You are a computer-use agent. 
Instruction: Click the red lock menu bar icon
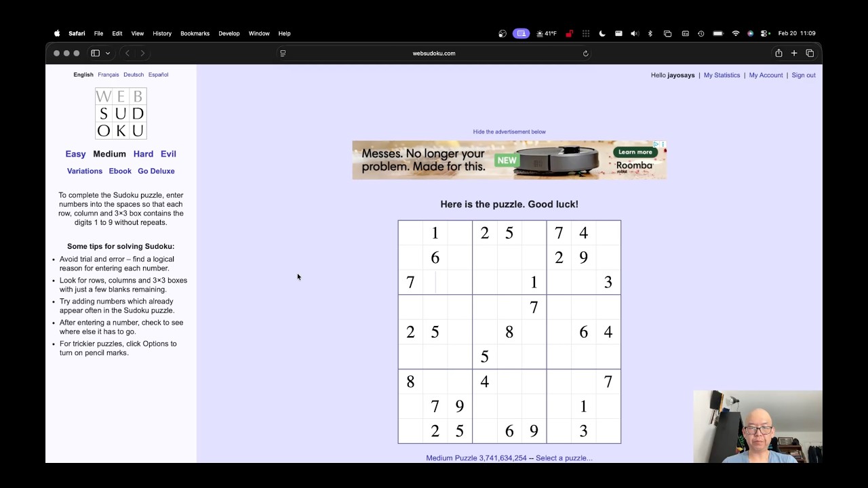coord(569,33)
